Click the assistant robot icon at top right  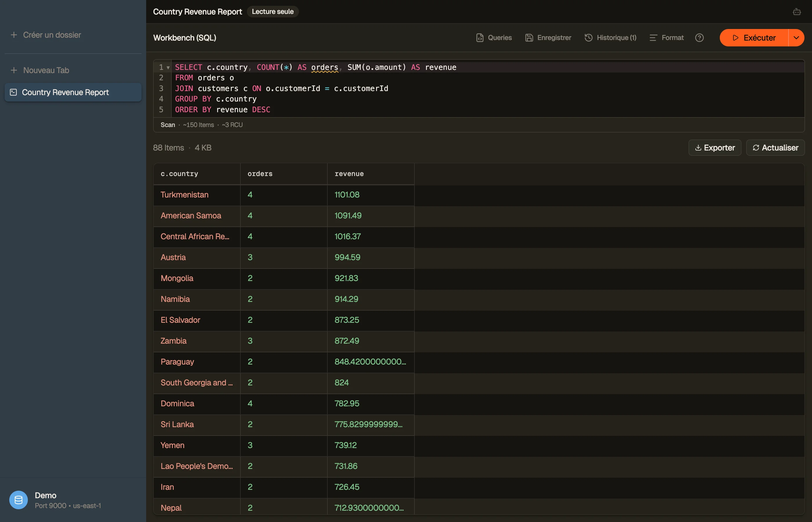coord(797,12)
